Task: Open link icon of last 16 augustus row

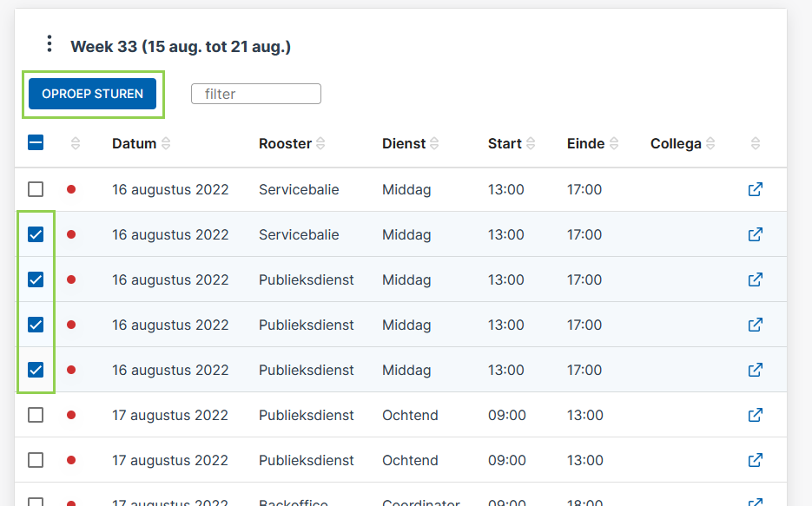Action: point(755,370)
